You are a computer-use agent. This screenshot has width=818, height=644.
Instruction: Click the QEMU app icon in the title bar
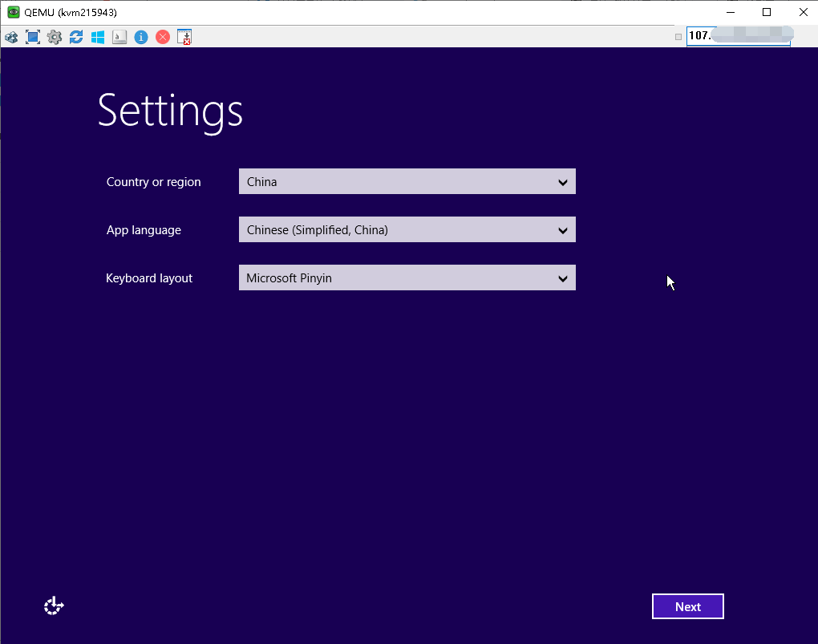(13, 12)
